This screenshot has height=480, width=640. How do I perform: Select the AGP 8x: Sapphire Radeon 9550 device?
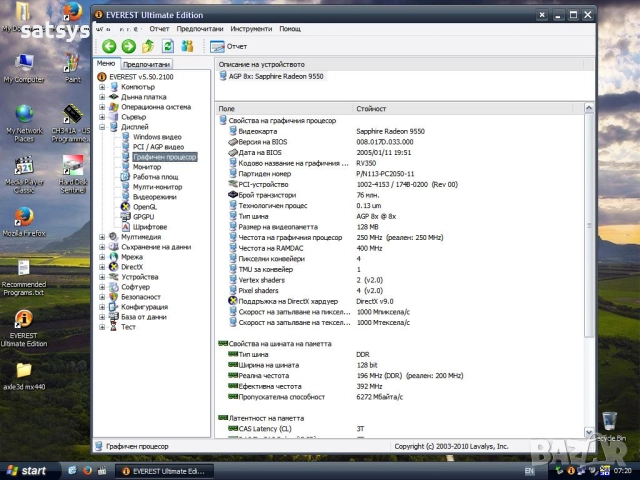(x=276, y=76)
